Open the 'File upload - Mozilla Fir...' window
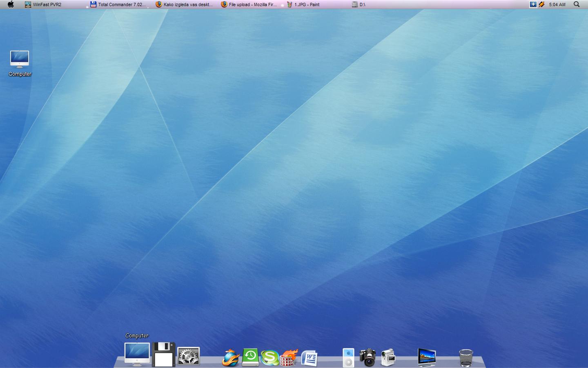This screenshot has height=368, width=588. [x=249, y=4]
